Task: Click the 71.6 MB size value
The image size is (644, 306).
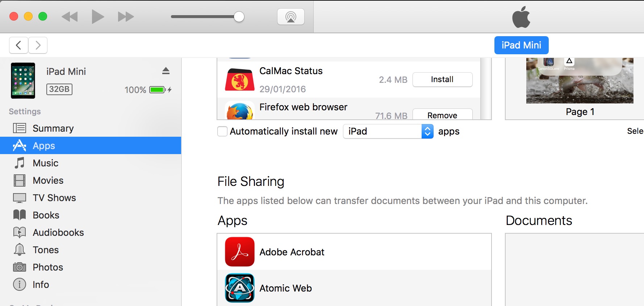Action: click(x=391, y=116)
